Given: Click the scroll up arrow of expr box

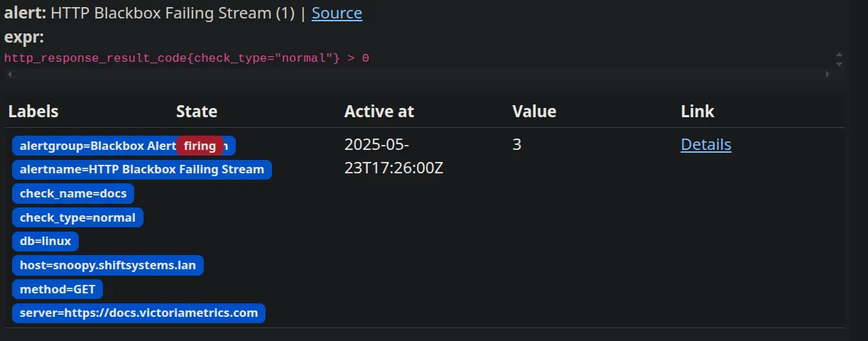Looking at the screenshot, I should click(839, 55).
